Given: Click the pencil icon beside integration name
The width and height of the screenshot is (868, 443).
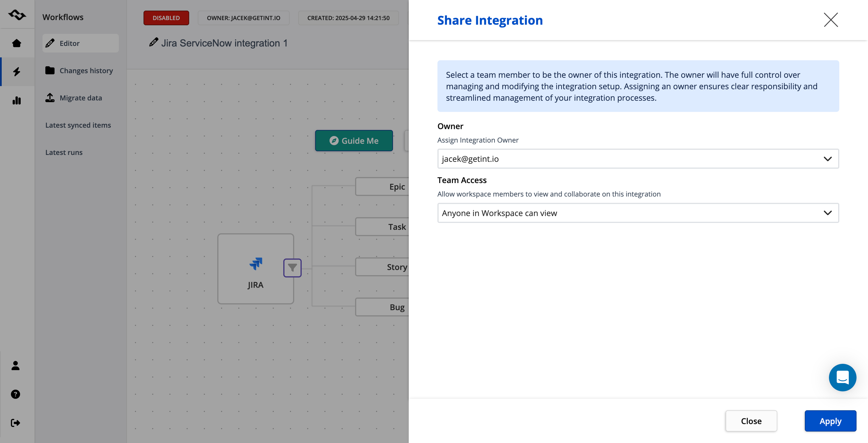Looking at the screenshot, I should pos(154,42).
